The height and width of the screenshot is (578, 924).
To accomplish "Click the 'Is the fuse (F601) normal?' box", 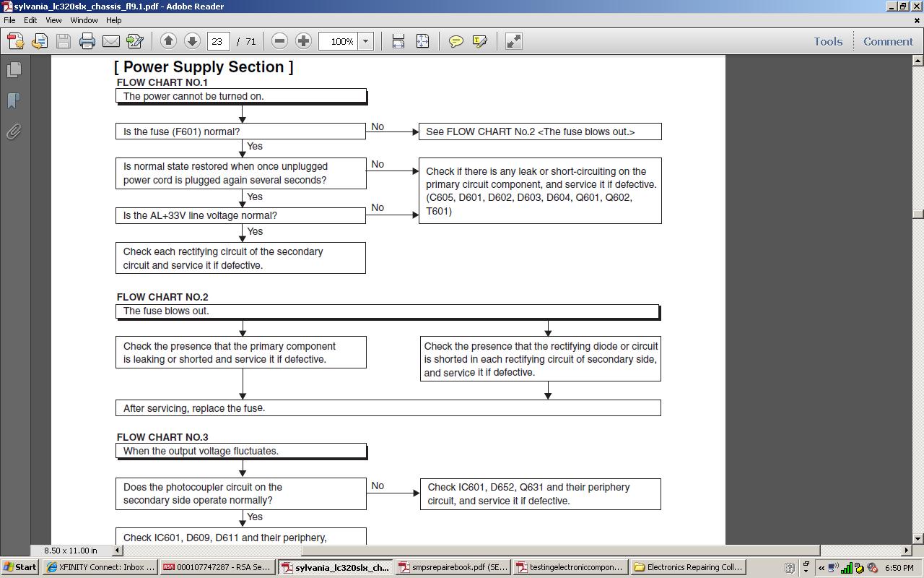I will point(240,131).
